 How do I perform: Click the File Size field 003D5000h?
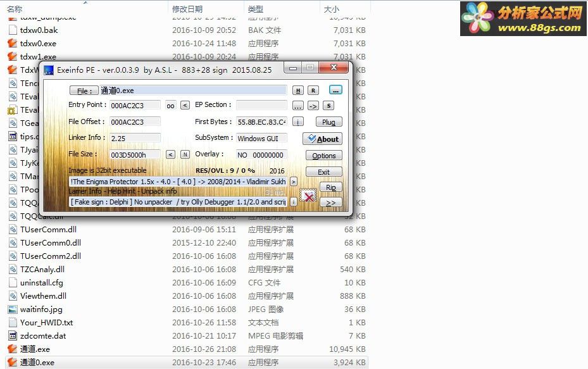[135, 155]
